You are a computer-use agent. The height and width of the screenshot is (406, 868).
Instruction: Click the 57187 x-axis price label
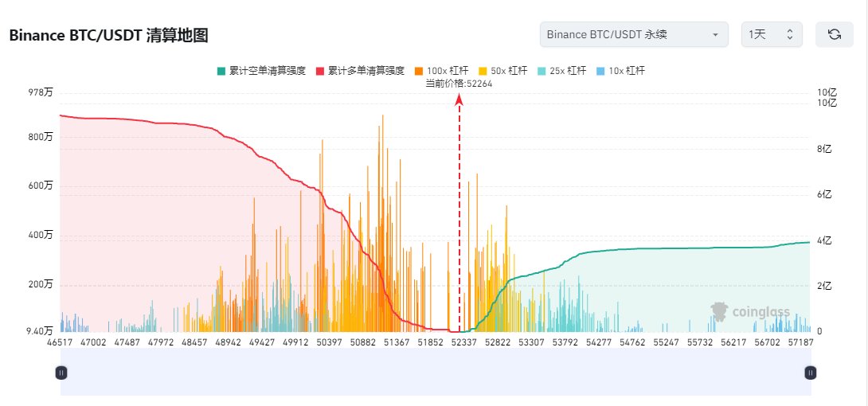click(x=800, y=342)
